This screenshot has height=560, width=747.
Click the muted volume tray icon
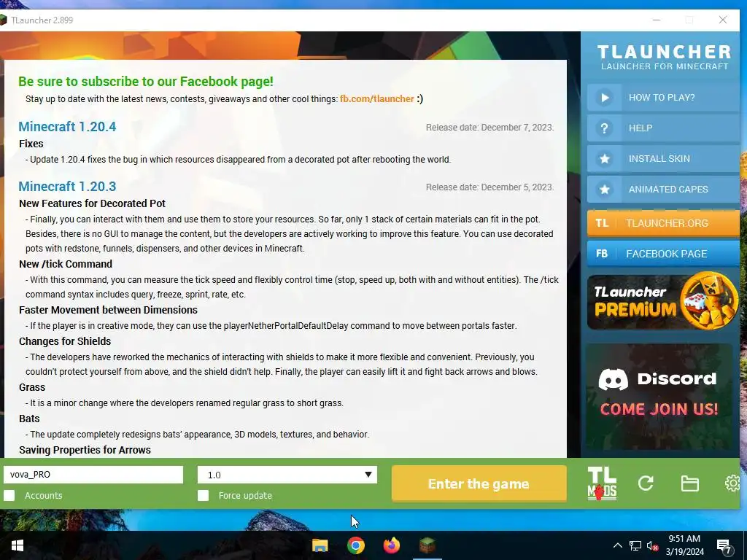pos(652,545)
